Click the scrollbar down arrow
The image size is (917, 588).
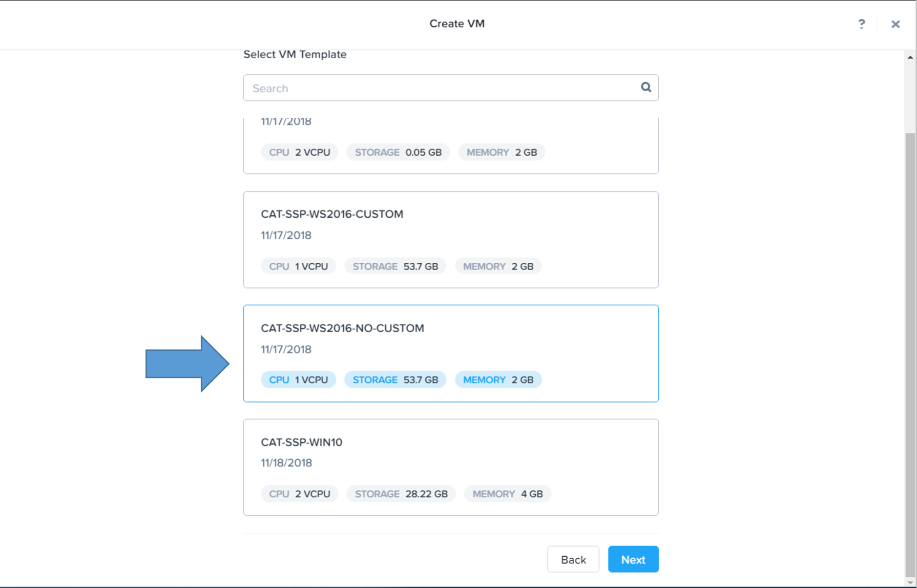point(910,582)
